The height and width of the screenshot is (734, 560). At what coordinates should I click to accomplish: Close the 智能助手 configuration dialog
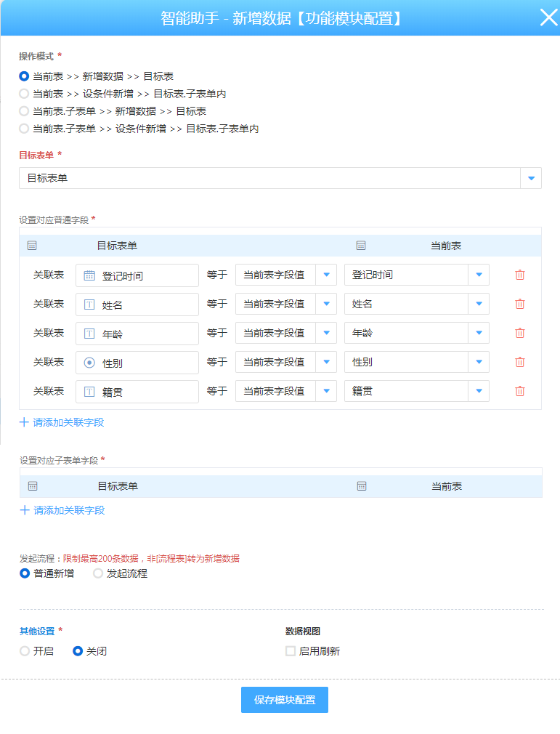pos(548,17)
